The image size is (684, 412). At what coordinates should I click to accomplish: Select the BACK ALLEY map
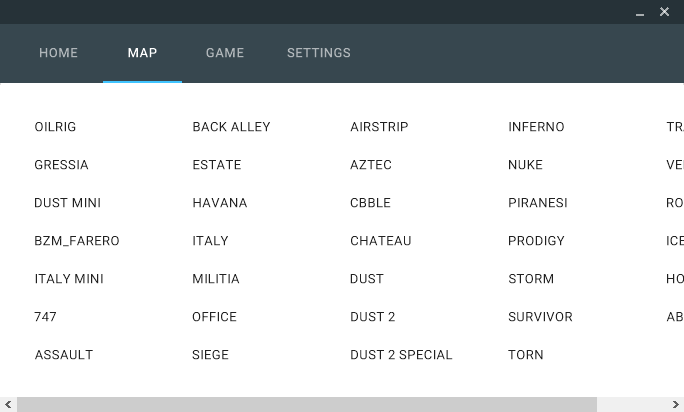click(x=231, y=127)
